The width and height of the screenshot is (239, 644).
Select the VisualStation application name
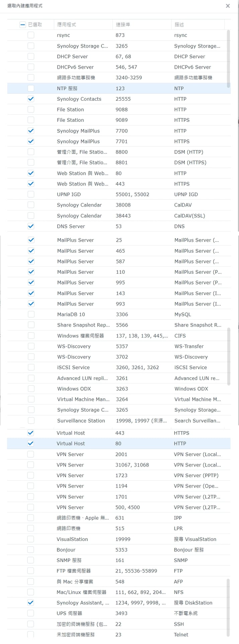coord(72,539)
